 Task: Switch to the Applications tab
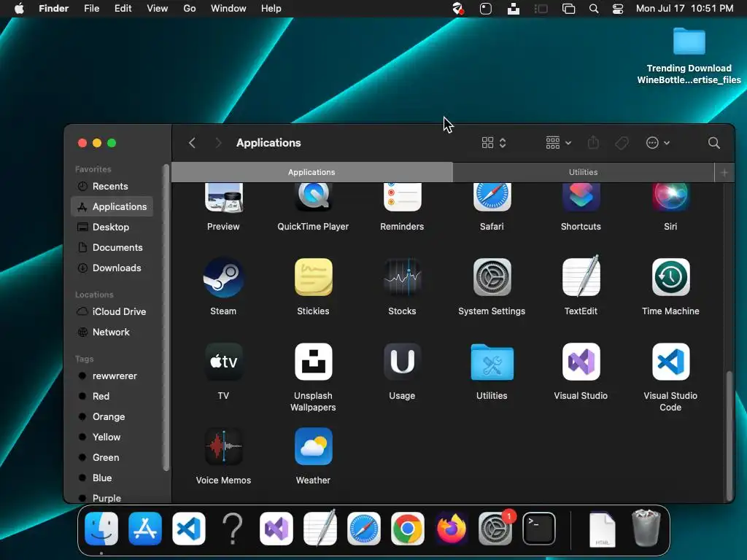point(311,172)
